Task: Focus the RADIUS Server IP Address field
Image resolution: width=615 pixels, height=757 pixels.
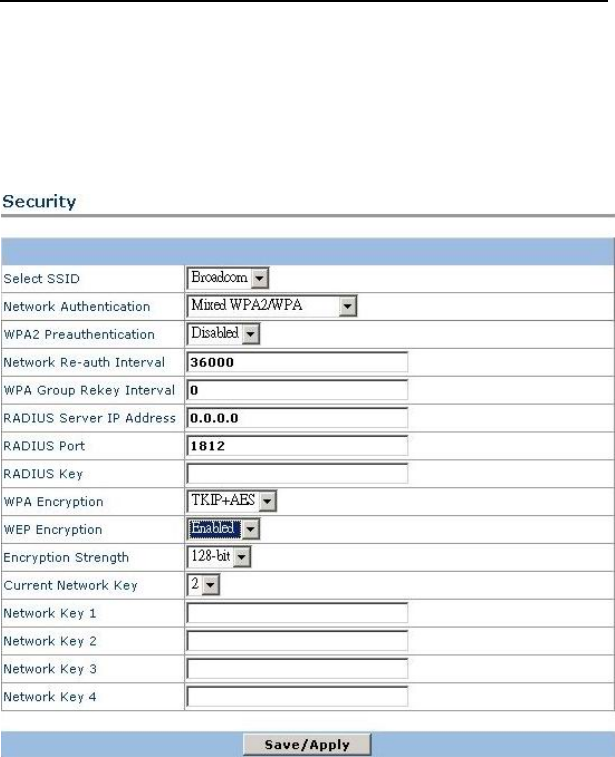Action: point(297,417)
